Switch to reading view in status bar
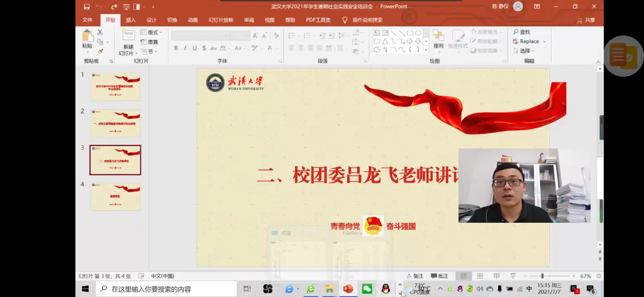 (x=496, y=276)
